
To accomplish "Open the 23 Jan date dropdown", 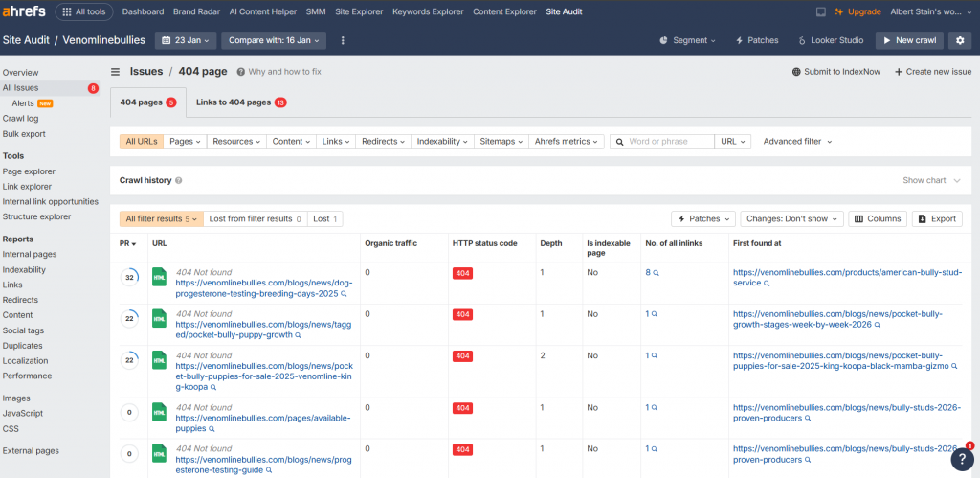I will click(186, 40).
